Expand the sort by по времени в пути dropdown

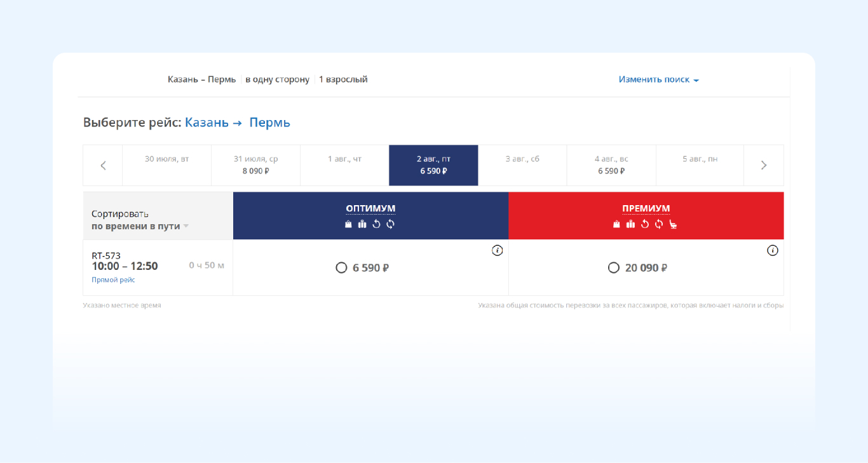140,226
